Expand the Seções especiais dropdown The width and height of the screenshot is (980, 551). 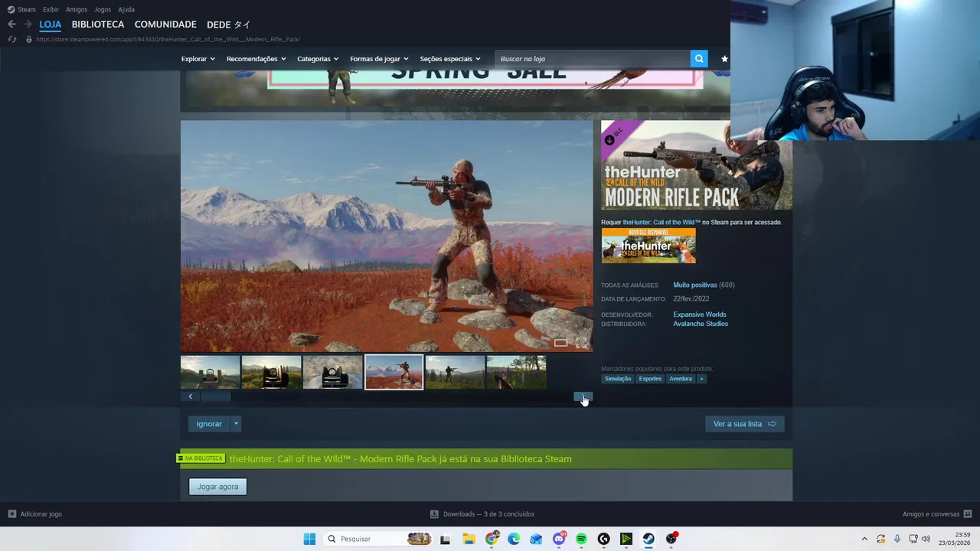(450, 59)
